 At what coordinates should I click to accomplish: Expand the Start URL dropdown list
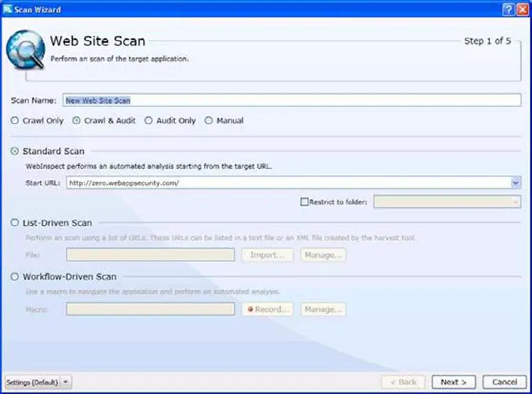click(516, 183)
